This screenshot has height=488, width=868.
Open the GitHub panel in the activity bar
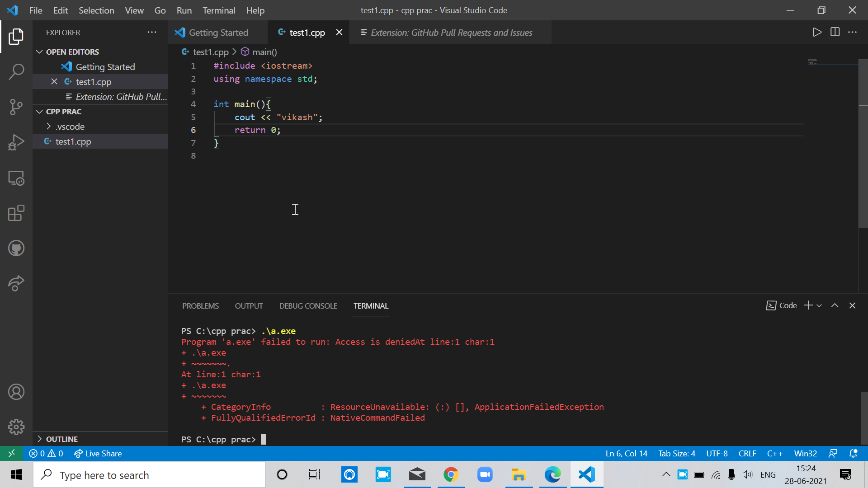[16, 248]
